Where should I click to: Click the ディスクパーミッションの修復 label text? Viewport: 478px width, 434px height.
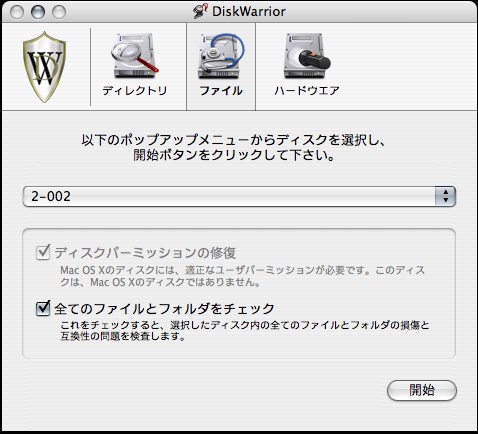[x=145, y=253]
